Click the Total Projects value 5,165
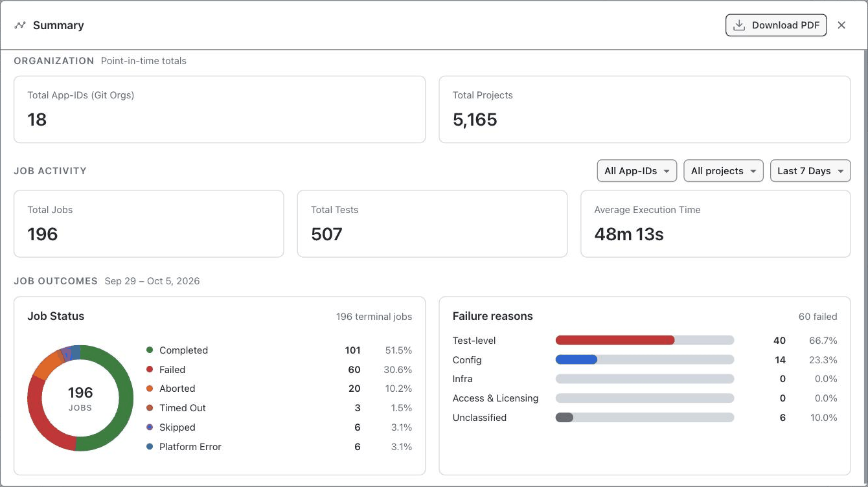The width and height of the screenshot is (868, 487). click(475, 120)
